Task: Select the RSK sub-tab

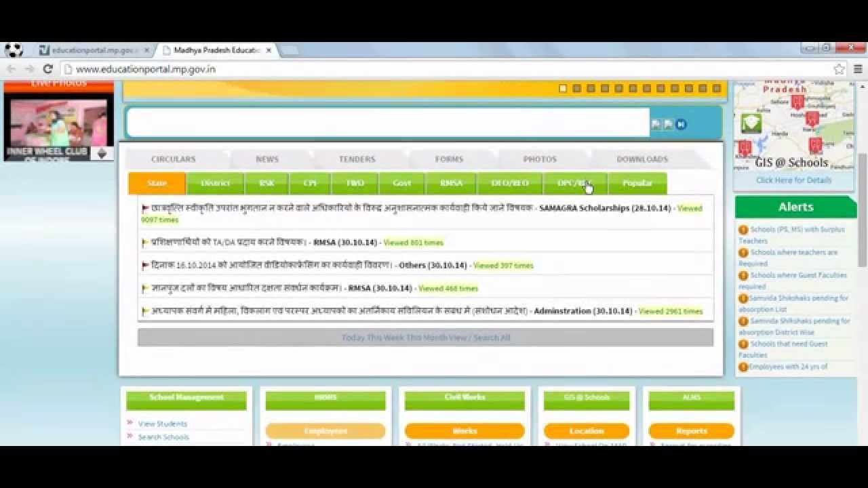Action: 267,183
